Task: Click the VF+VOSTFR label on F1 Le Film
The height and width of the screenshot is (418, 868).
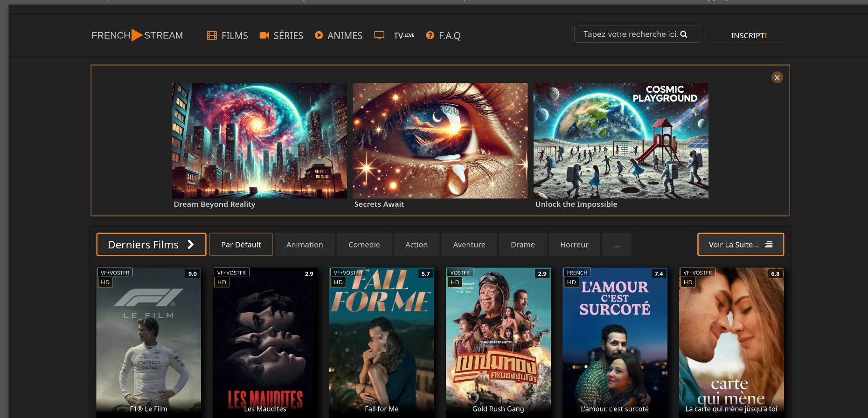Action: point(115,273)
